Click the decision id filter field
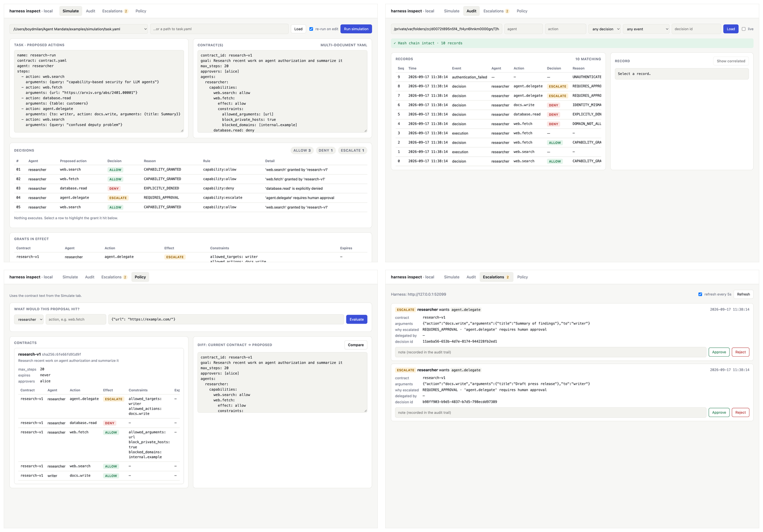Screen dimensions: 763x532 [696, 29]
